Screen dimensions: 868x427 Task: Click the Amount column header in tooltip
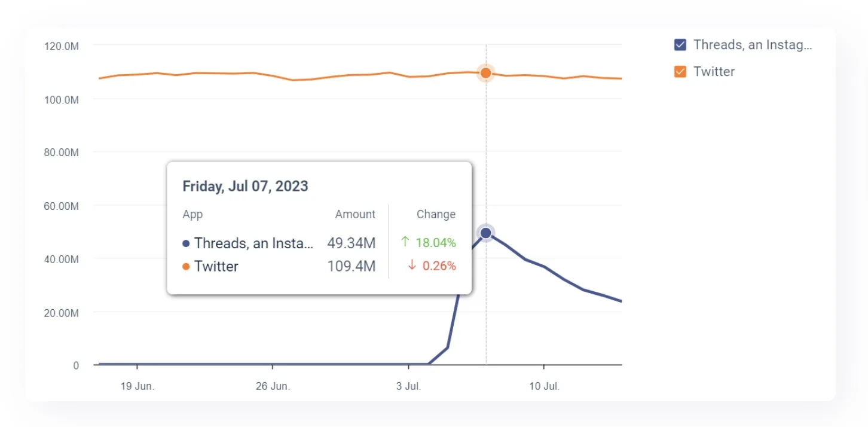[x=355, y=214]
